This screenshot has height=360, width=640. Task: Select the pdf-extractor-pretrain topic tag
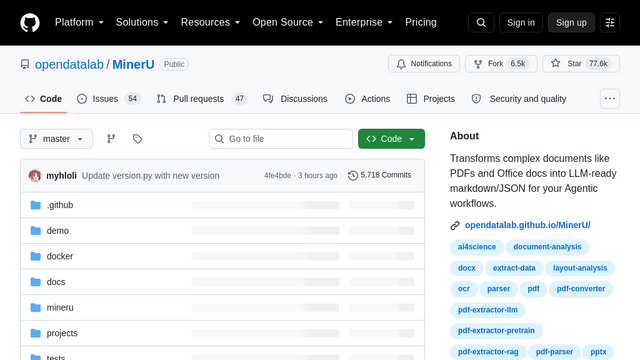tap(496, 331)
